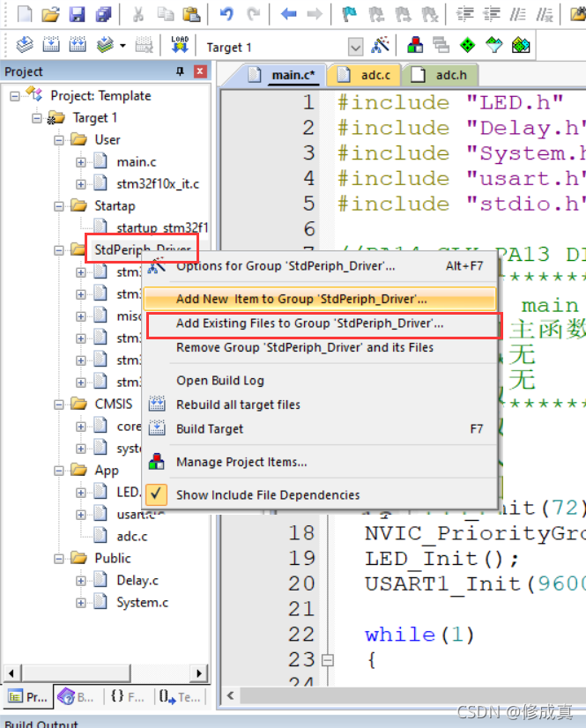Comment the selection with the comment icon
This screenshot has height=728, width=586.
tap(518, 14)
